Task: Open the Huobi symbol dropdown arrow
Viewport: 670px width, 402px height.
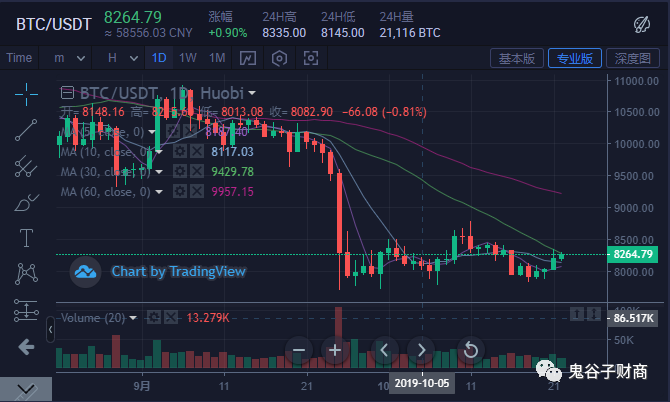Action: tap(252, 93)
